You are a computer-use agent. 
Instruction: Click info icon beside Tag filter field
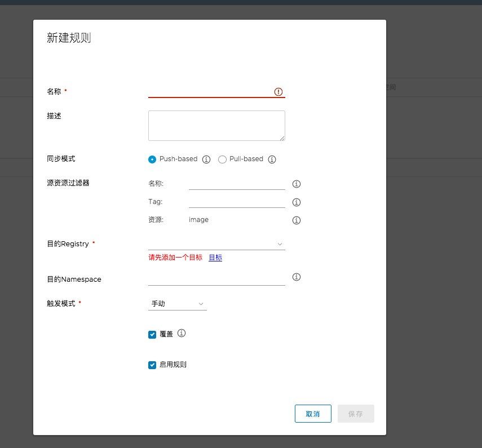pyautogui.click(x=297, y=202)
